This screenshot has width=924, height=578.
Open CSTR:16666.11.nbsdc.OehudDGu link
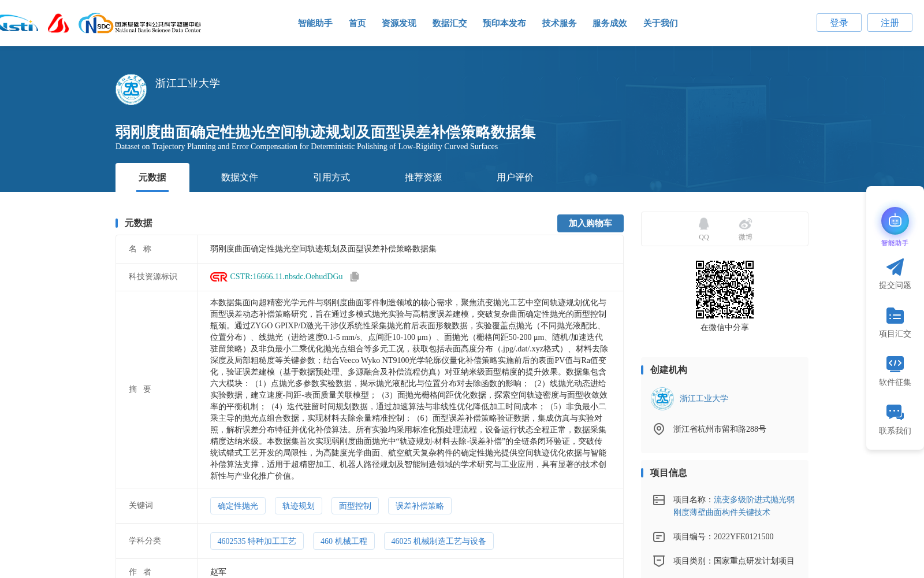[x=286, y=277]
